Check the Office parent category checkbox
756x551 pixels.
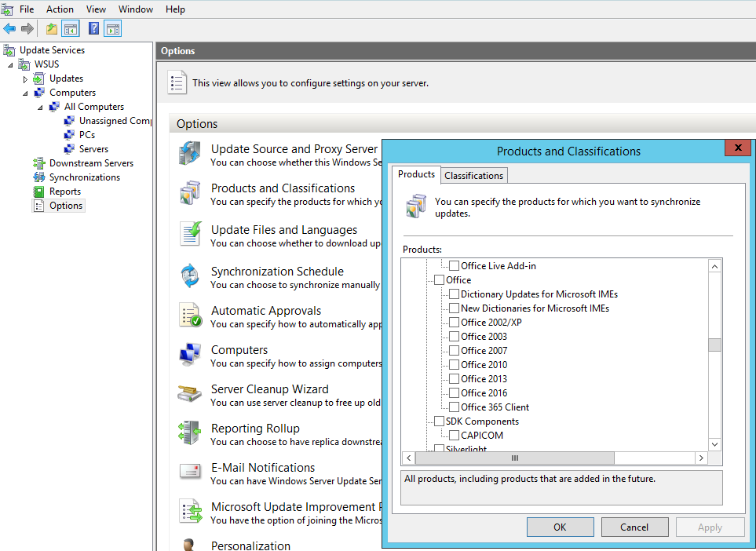439,280
